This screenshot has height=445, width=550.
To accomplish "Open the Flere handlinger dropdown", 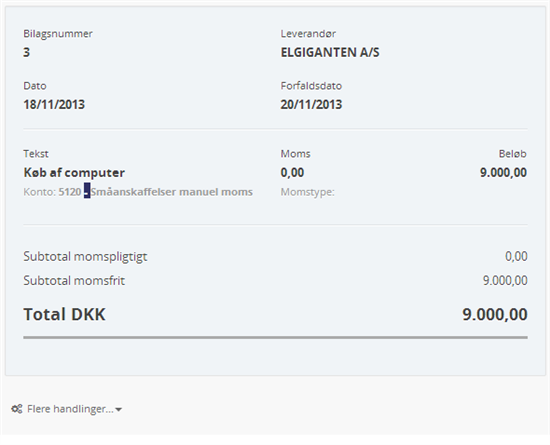I will point(67,409).
